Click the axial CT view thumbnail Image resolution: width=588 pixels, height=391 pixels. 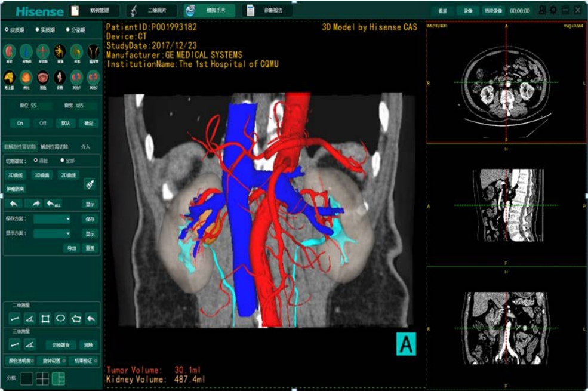pos(506,84)
